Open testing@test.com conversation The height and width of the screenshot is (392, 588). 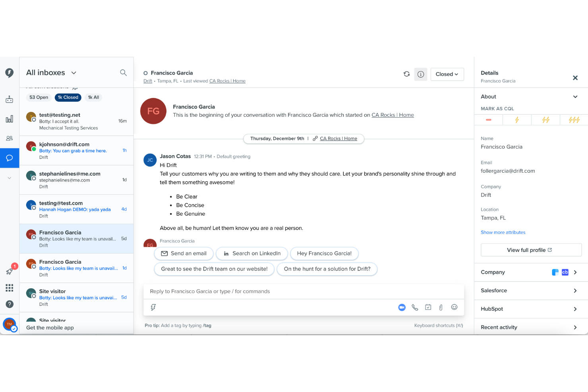click(x=76, y=209)
